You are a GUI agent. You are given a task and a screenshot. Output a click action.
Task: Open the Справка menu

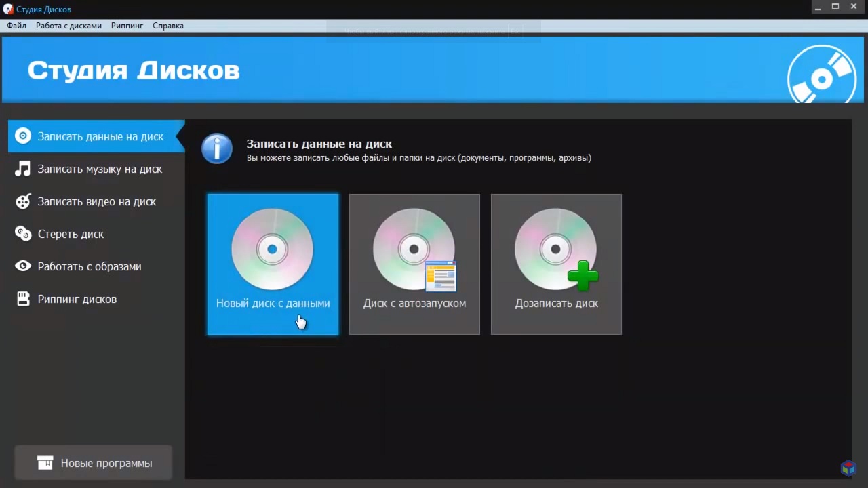pyautogui.click(x=168, y=26)
